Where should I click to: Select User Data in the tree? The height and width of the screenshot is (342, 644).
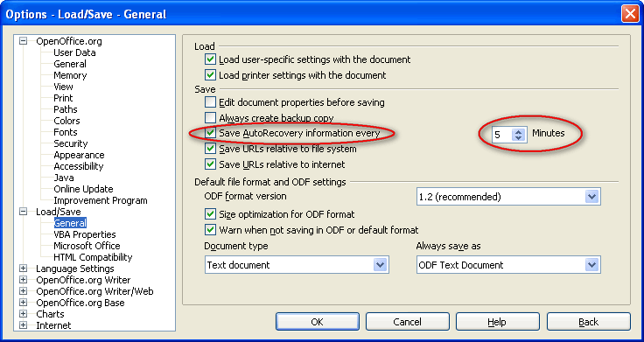[x=74, y=52]
